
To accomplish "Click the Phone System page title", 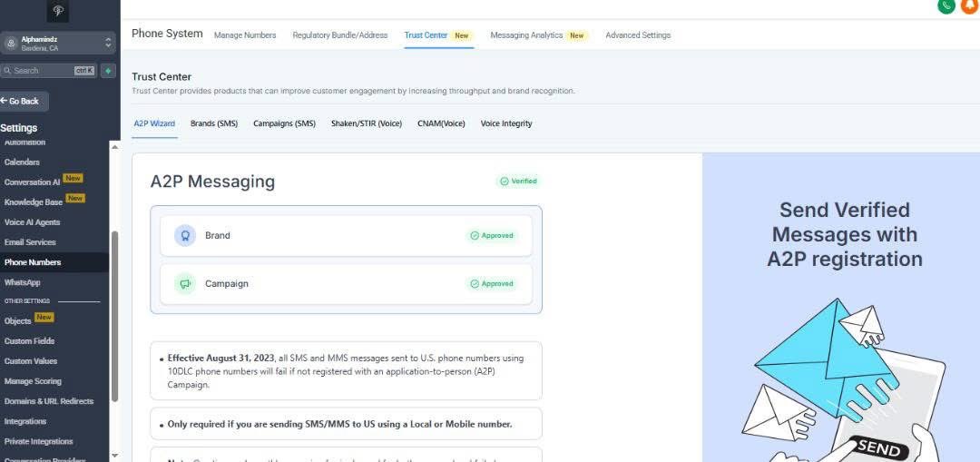I will click(168, 34).
